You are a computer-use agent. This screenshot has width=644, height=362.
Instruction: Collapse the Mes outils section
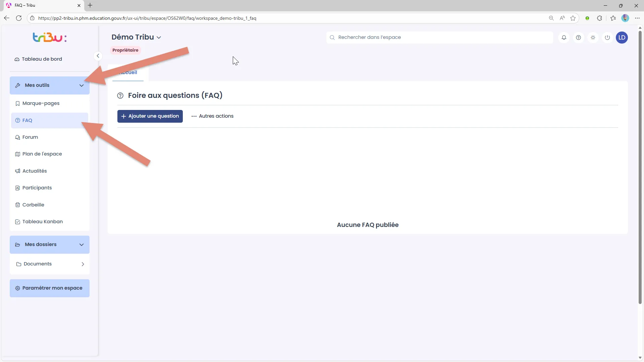[x=50, y=85]
